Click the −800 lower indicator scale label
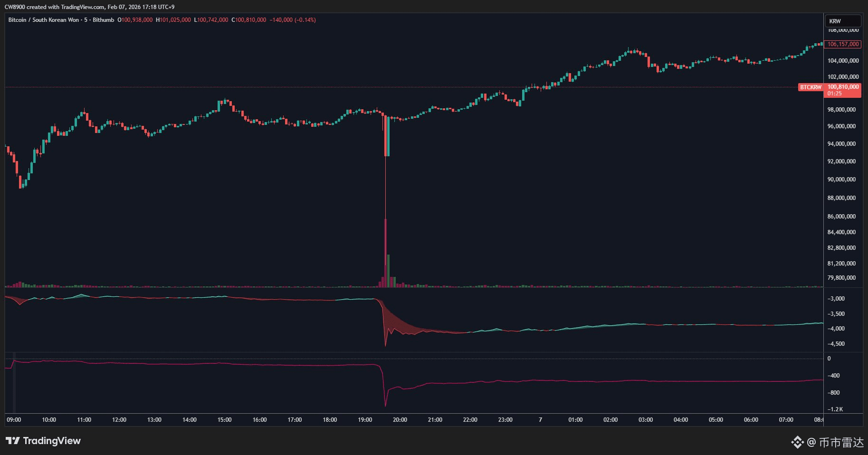868x455 pixels. click(x=834, y=393)
